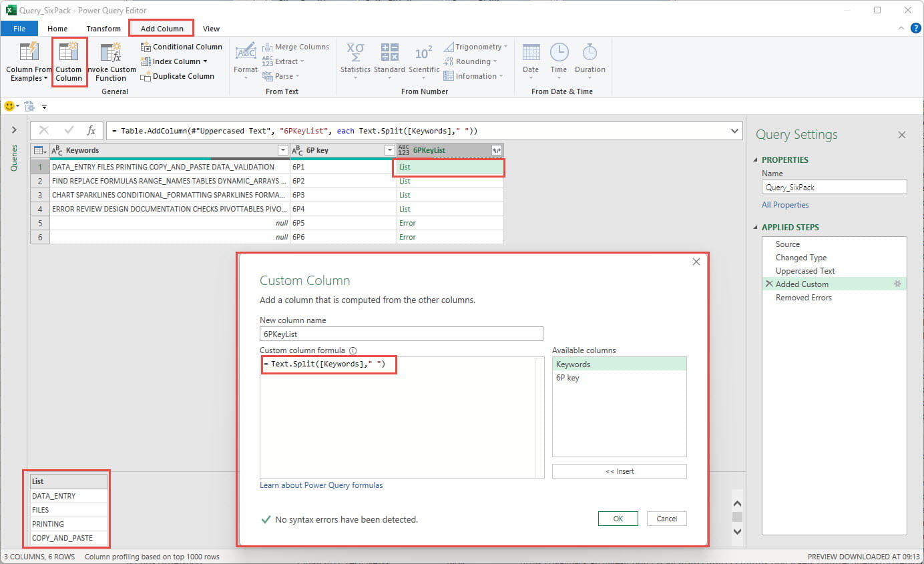Open the Keywords column filter dropdown
This screenshot has height=564, width=924.
282,150
